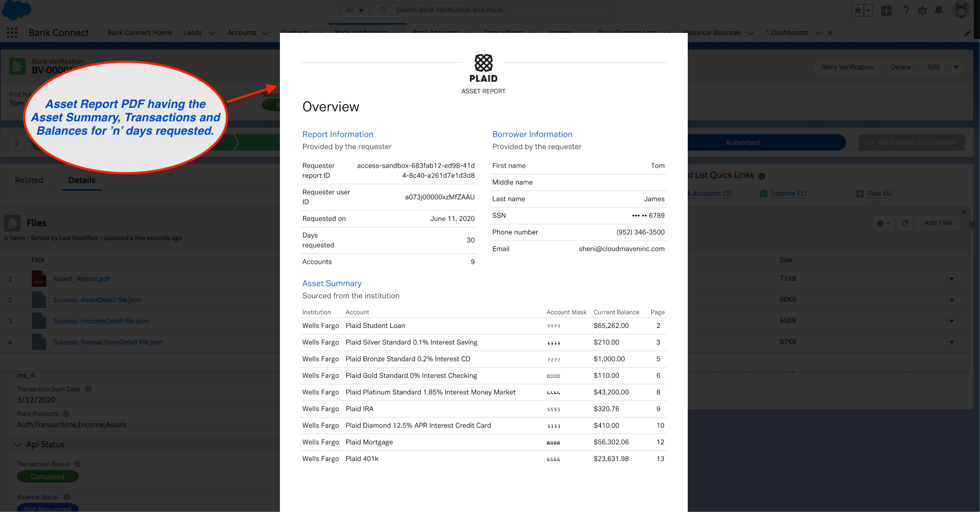Open the global Add quick-create icon

886,10
